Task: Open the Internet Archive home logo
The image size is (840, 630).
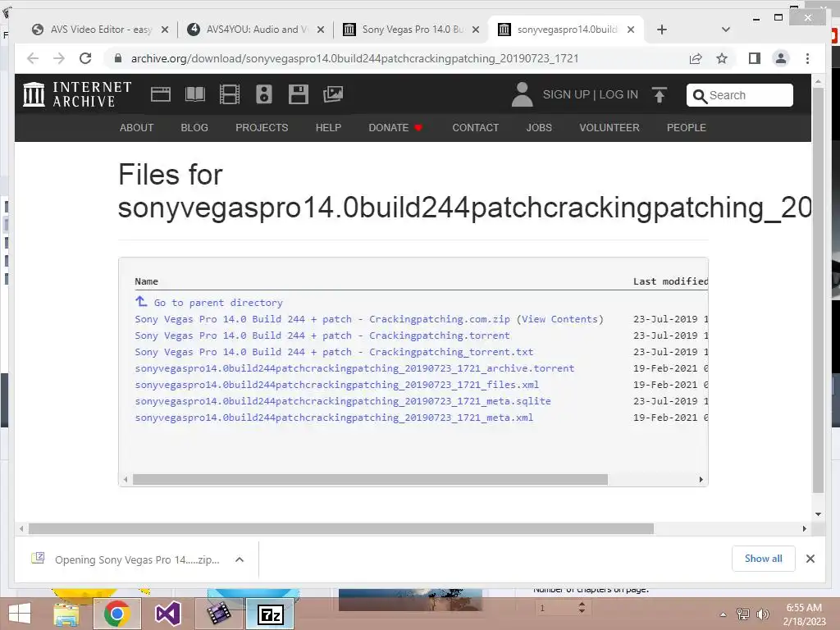Action: point(77,94)
